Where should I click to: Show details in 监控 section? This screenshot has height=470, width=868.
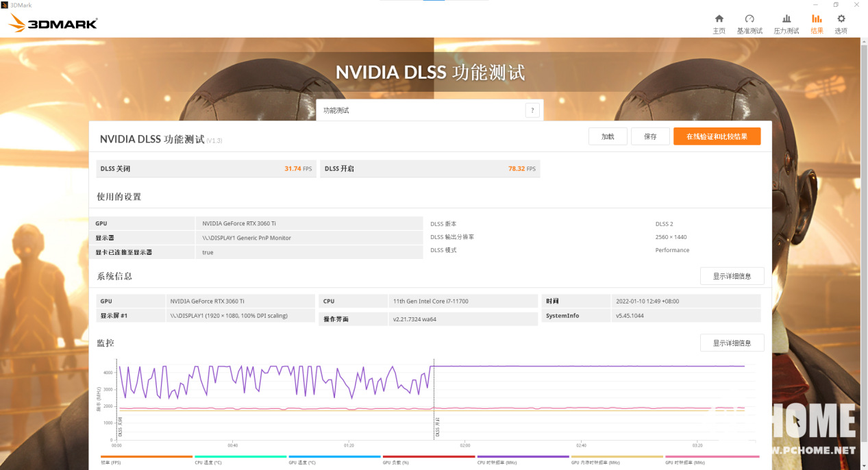pos(732,343)
